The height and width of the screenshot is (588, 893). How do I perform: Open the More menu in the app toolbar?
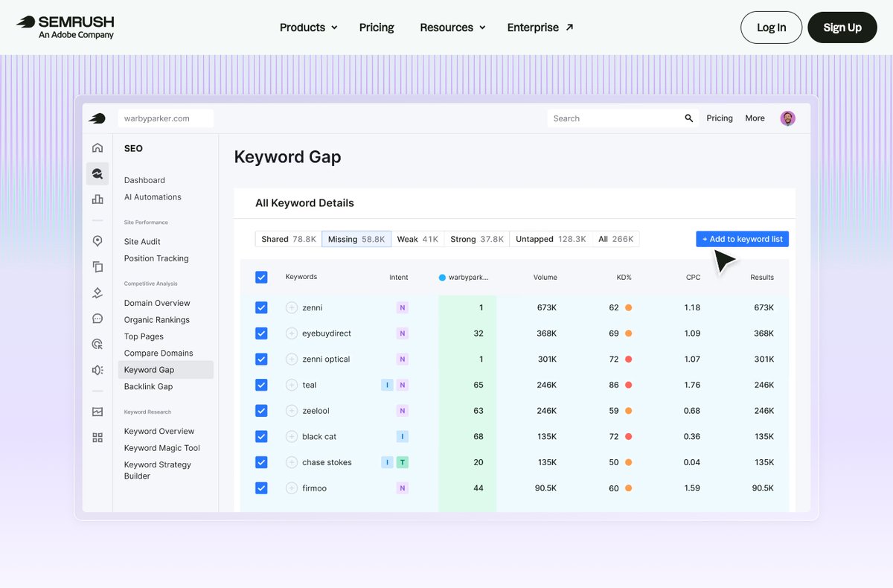point(755,118)
